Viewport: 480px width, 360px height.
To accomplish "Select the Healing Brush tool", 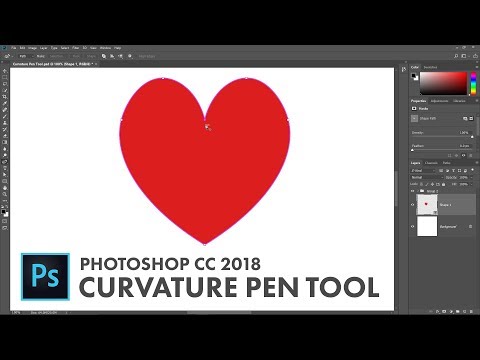I will point(5,110).
